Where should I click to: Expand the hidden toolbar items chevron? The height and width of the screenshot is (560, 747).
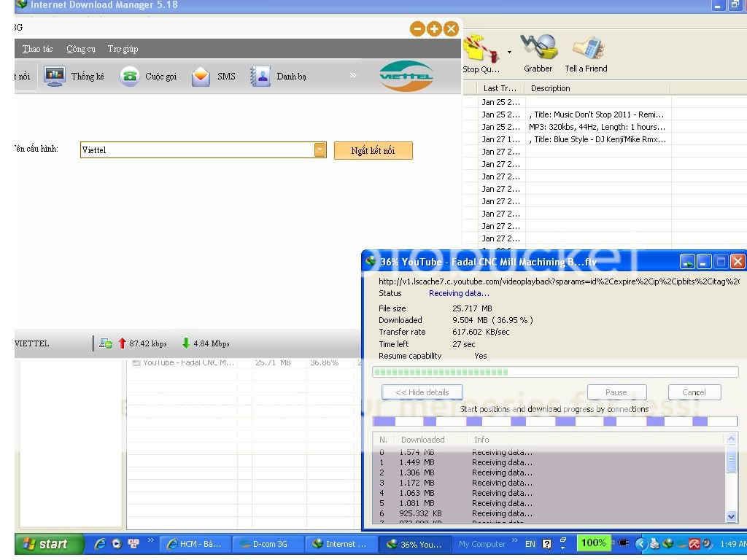click(x=353, y=75)
